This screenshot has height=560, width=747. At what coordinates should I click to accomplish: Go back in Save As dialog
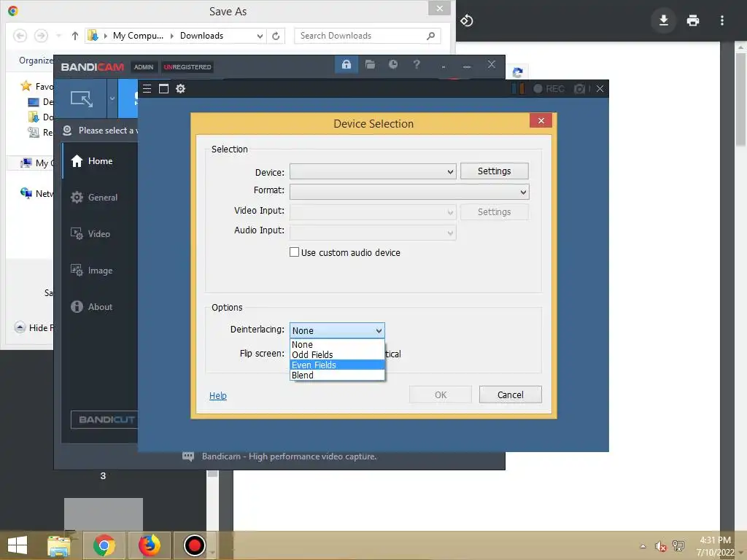click(20, 36)
